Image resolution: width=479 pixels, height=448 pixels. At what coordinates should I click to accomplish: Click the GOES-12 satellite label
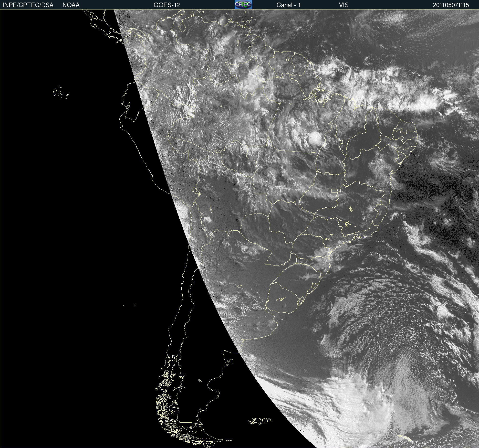167,5
